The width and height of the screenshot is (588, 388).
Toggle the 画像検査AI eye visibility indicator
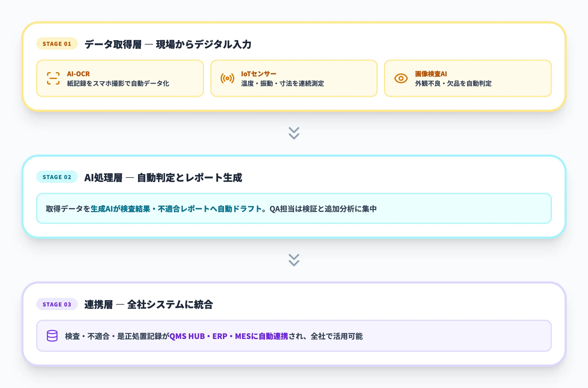pyautogui.click(x=401, y=78)
